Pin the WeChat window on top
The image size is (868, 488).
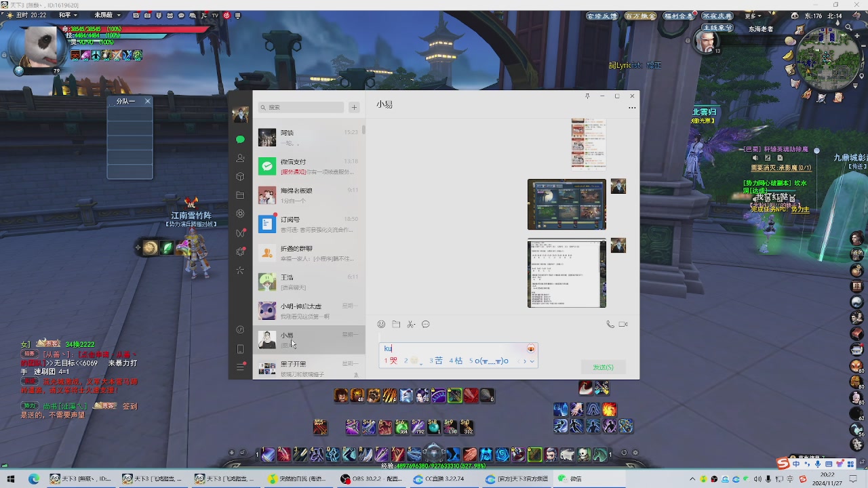[587, 96]
